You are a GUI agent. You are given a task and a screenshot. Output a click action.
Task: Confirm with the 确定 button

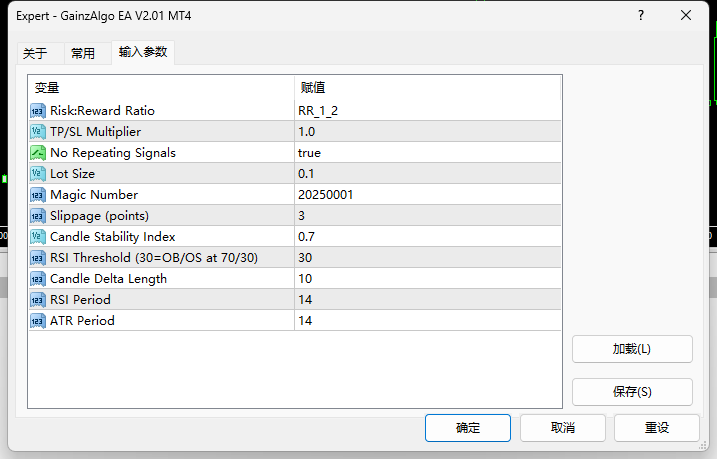click(x=468, y=428)
